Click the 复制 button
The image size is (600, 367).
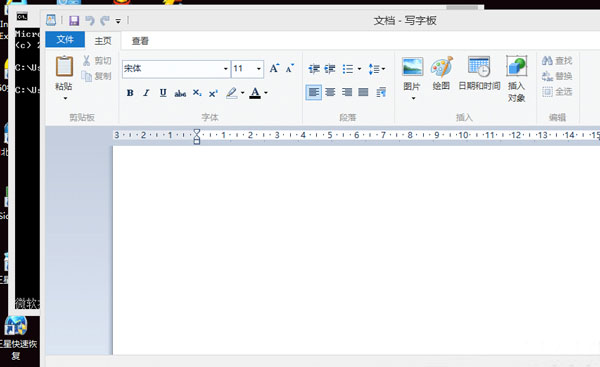(x=97, y=76)
